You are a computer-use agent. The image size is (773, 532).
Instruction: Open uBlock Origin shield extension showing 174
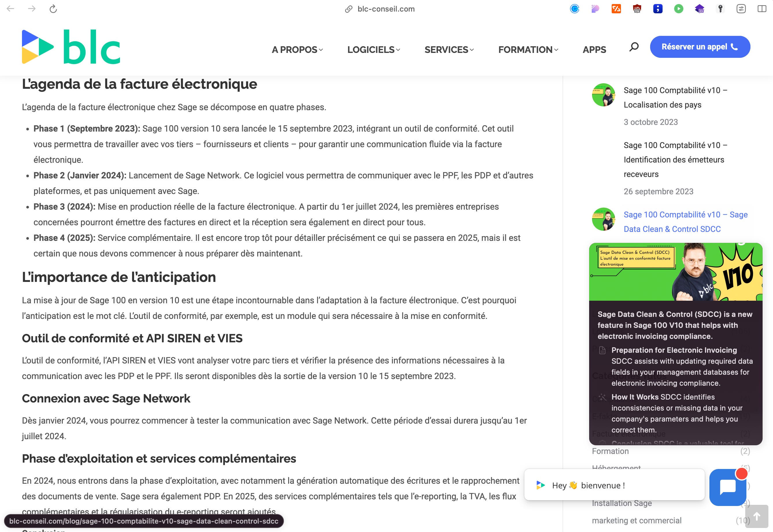(637, 9)
